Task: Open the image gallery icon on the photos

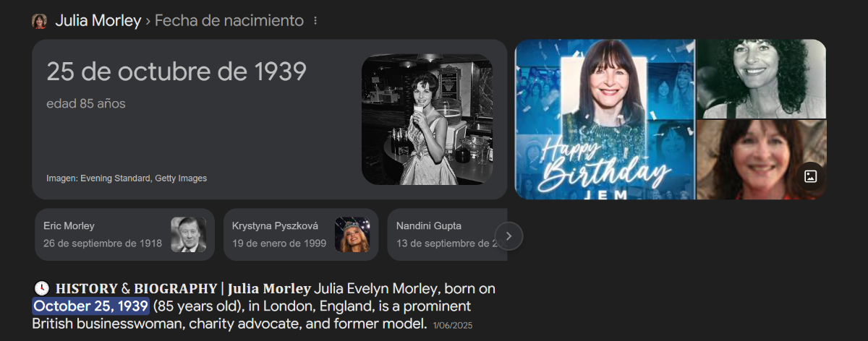Action: tap(810, 176)
